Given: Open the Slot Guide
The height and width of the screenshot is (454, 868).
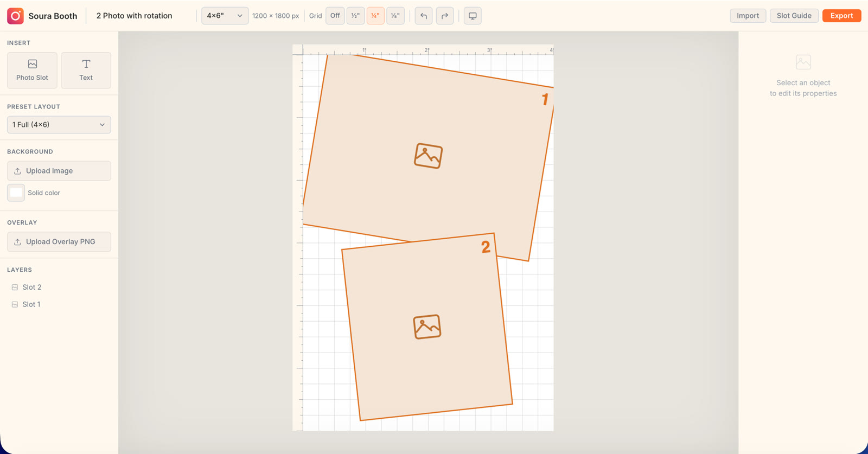Looking at the screenshot, I should tap(794, 16).
